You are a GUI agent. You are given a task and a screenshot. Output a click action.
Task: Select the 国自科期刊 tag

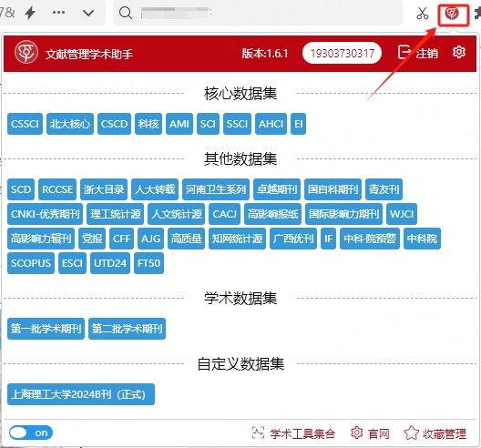tap(333, 189)
